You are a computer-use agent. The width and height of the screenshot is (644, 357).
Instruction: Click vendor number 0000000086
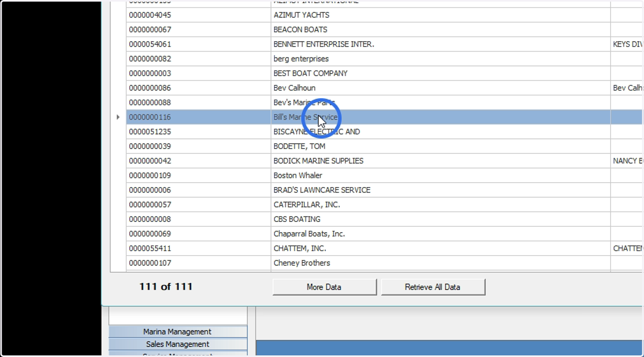pos(150,87)
